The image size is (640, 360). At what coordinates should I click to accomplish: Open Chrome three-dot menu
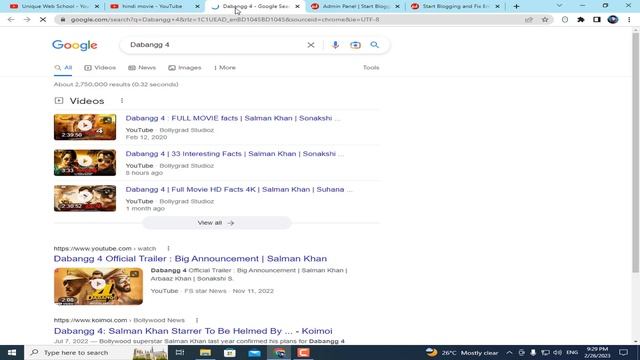pyautogui.click(x=629, y=20)
